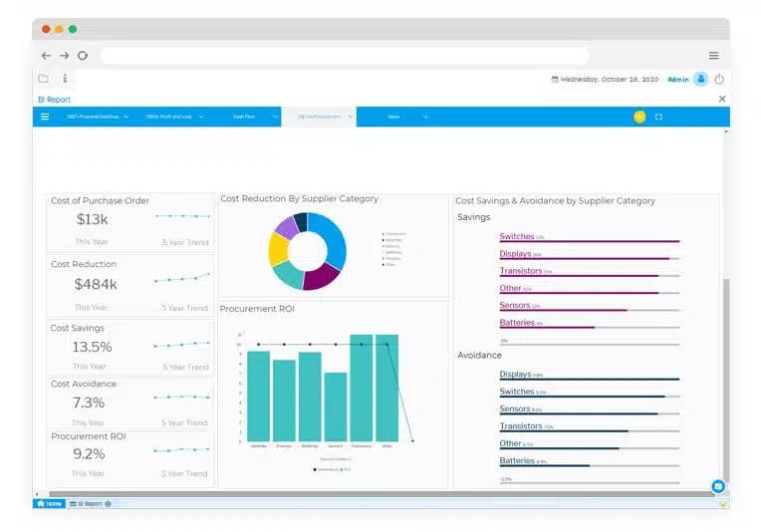The width and height of the screenshot is (761, 532).
Task: Click the red macOS close dot
Action: point(46,29)
